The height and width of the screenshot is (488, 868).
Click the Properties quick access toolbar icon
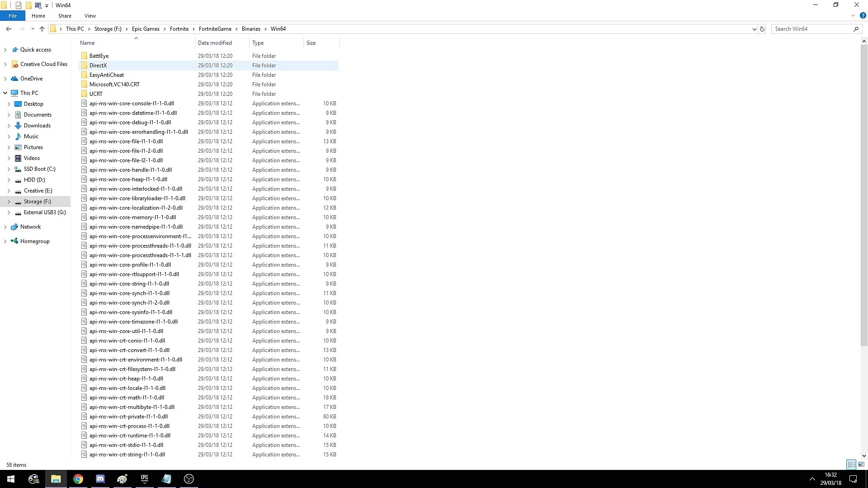point(19,5)
